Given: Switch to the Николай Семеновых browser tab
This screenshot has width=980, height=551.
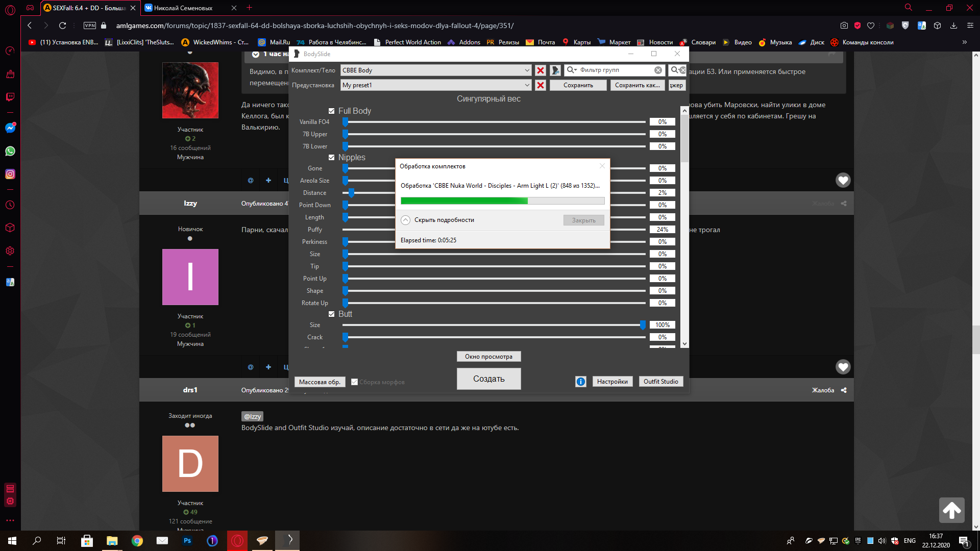Looking at the screenshot, I should (x=184, y=8).
